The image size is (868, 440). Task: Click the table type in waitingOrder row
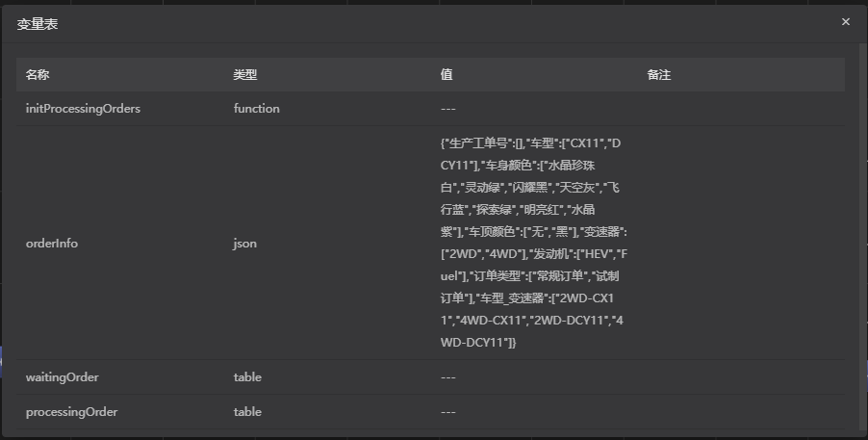pyautogui.click(x=247, y=377)
